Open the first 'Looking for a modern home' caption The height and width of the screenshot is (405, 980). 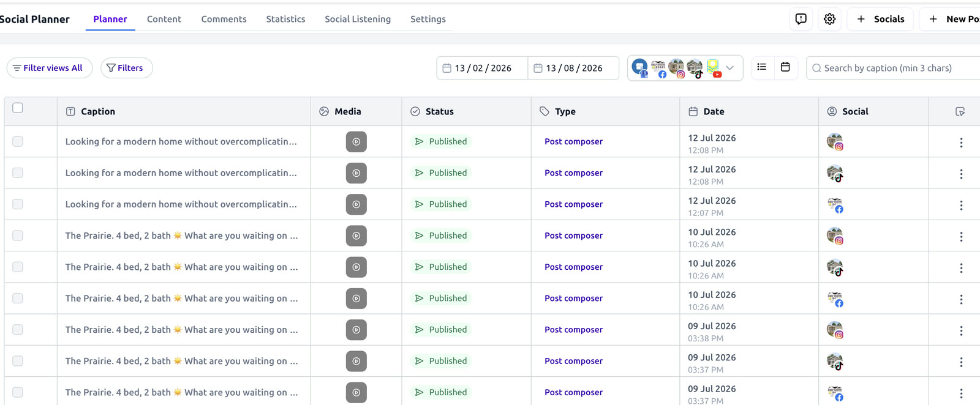coord(181,141)
